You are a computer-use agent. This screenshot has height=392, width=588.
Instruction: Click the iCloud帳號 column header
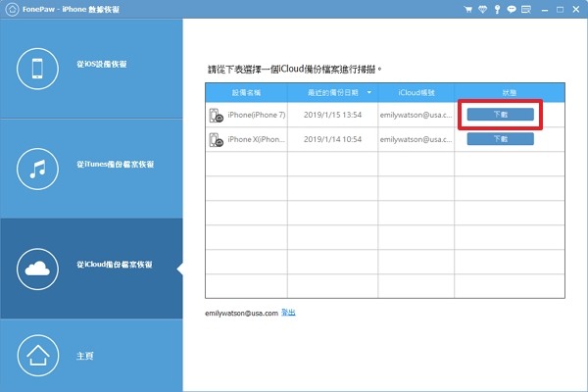(x=416, y=93)
